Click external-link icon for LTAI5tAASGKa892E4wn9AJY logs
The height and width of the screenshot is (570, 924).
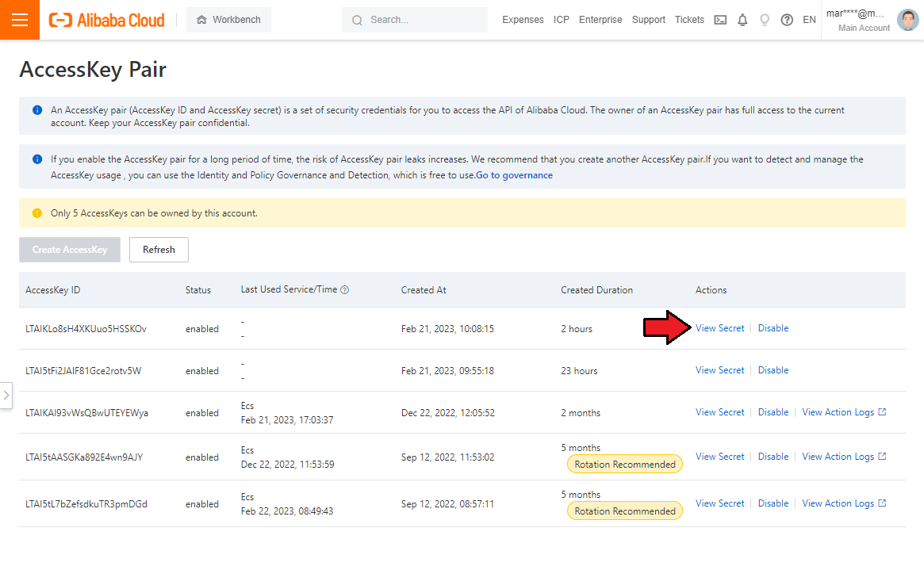pyautogui.click(x=882, y=456)
